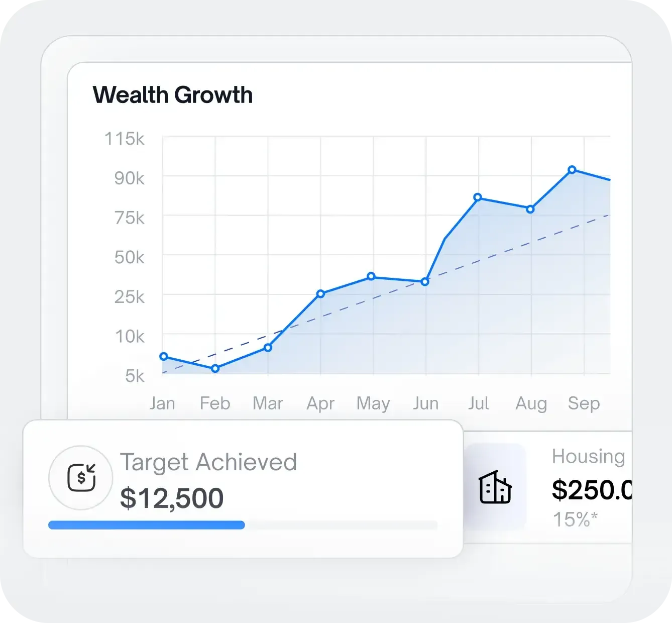Click the Housing amount value

pos(592,490)
